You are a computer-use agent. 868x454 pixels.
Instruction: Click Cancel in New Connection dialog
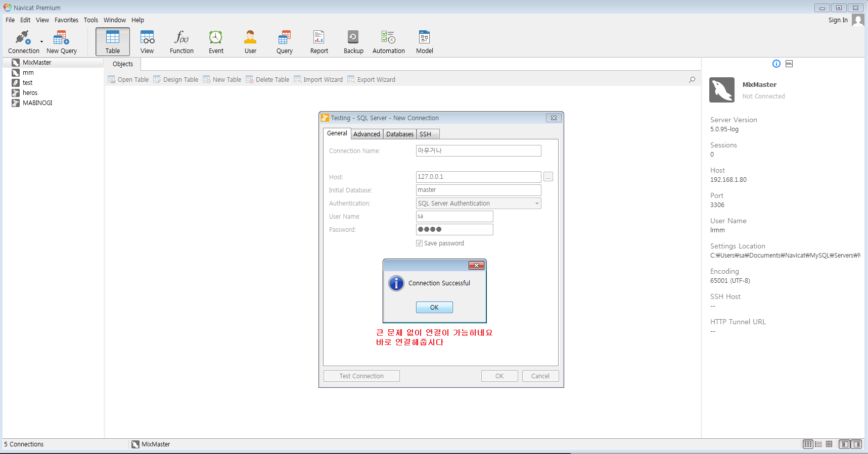pyautogui.click(x=540, y=376)
